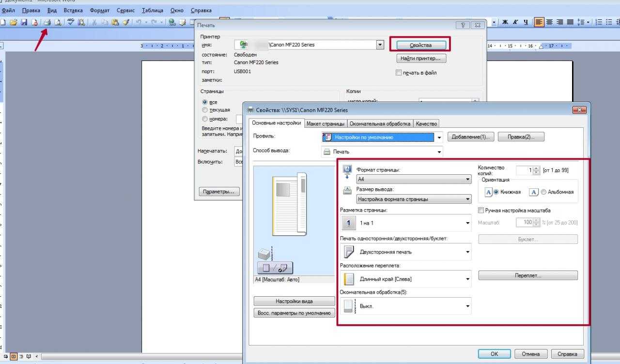
Task: Tick 'Ручная настройка масштаба' checkbox
Action: click(481, 211)
